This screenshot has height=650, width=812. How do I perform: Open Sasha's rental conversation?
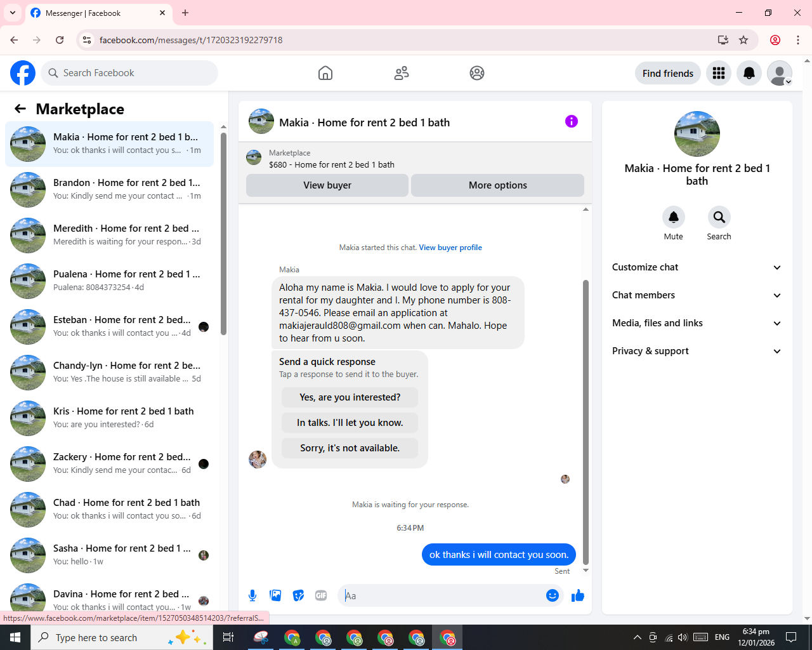(109, 555)
